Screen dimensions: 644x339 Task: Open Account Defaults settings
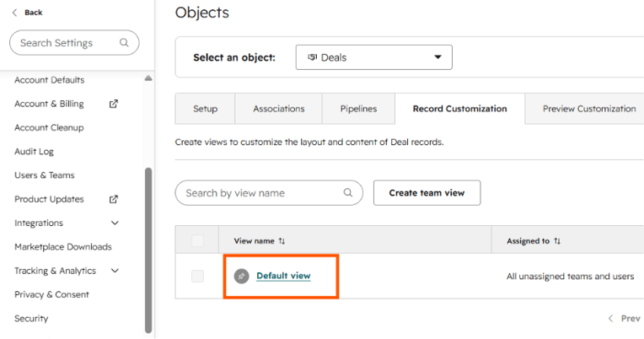49,80
